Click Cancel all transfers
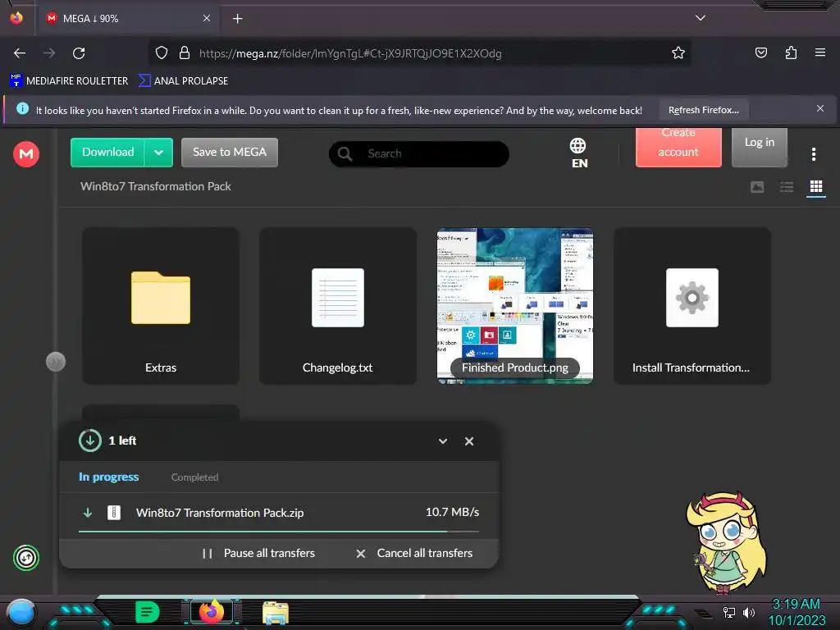The image size is (840, 630). (x=414, y=554)
